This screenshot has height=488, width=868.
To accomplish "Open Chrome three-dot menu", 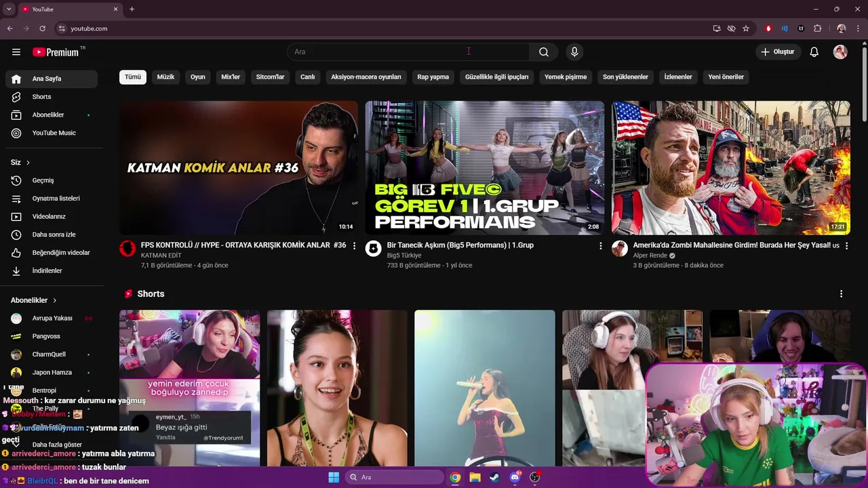I will (x=859, y=28).
